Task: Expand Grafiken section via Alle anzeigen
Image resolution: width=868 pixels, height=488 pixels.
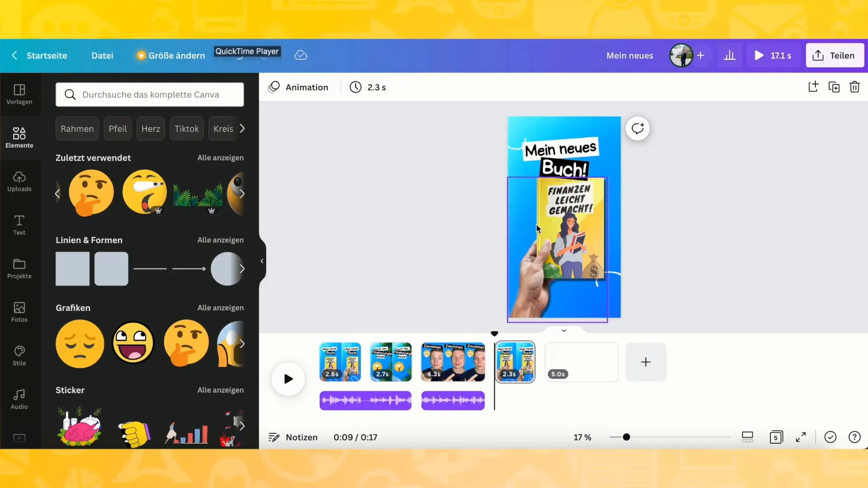Action: (x=221, y=307)
